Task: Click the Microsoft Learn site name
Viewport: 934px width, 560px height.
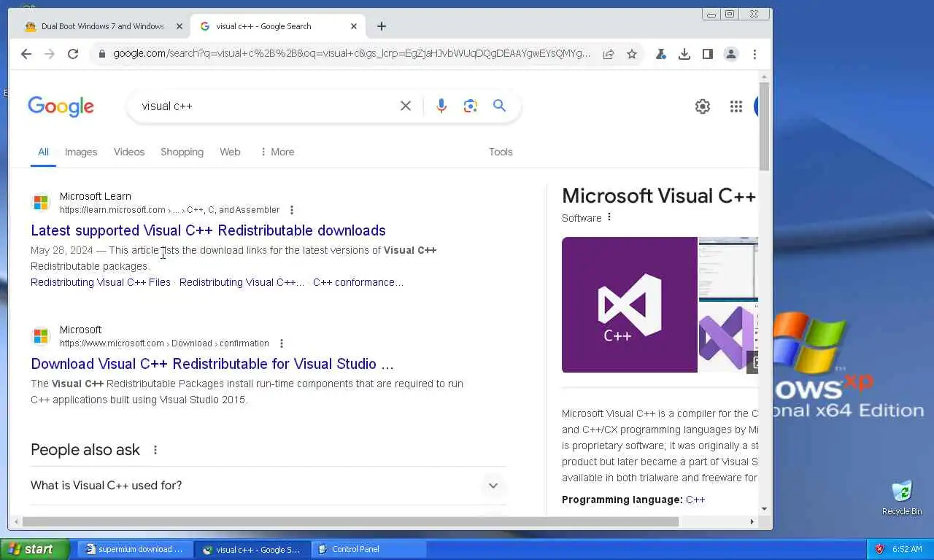Action: (x=96, y=196)
